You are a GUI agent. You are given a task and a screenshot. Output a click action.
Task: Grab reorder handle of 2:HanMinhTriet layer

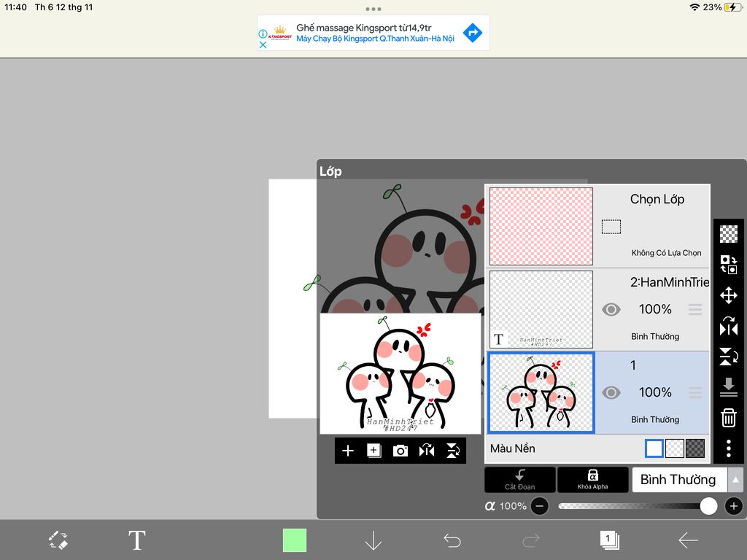pos(695,309)
